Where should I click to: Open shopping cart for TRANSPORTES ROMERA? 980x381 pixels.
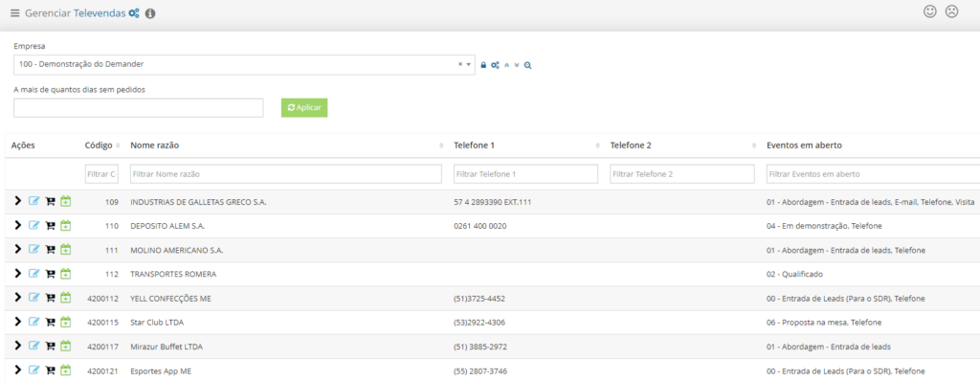(51, 274)
